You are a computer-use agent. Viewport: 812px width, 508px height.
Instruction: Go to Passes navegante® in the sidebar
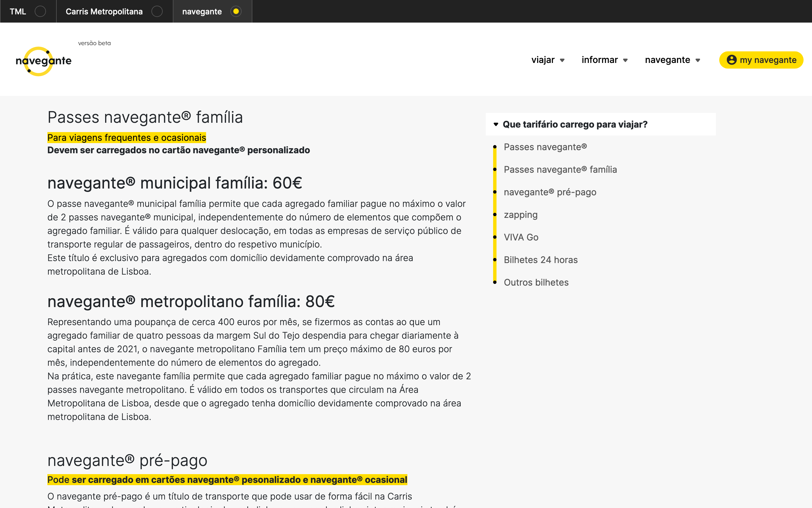pos(545,147)
